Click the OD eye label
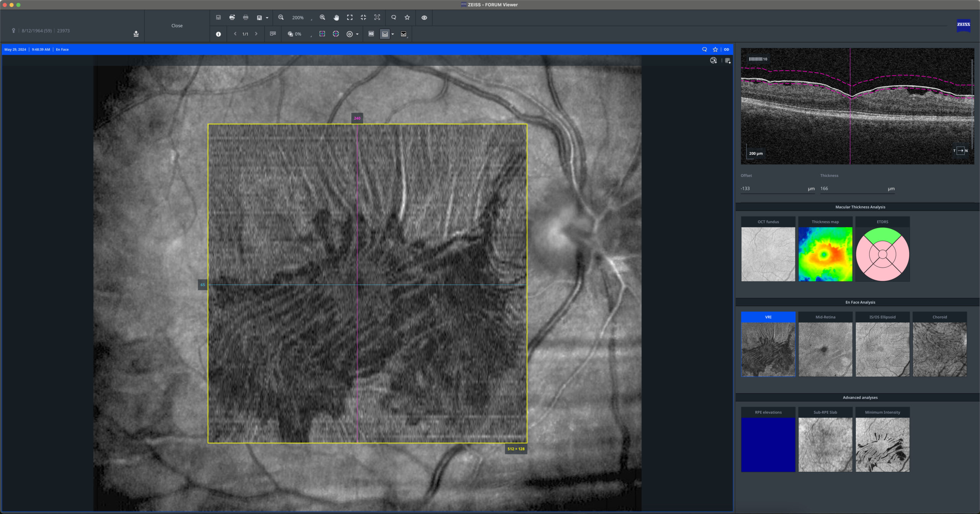This screenshot has height=514, width=980. click(727, 49)
